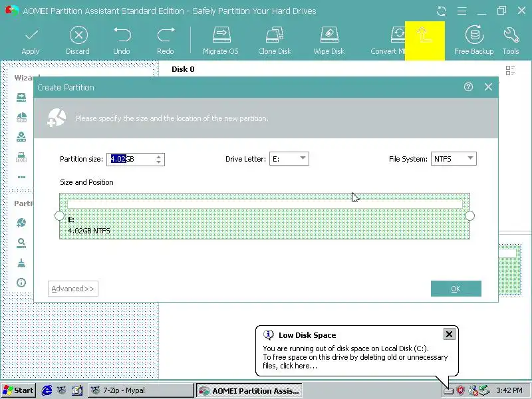Click the right partition resize handle
Viewport: 532px width, 399px height.
click(x=470, y=215)
